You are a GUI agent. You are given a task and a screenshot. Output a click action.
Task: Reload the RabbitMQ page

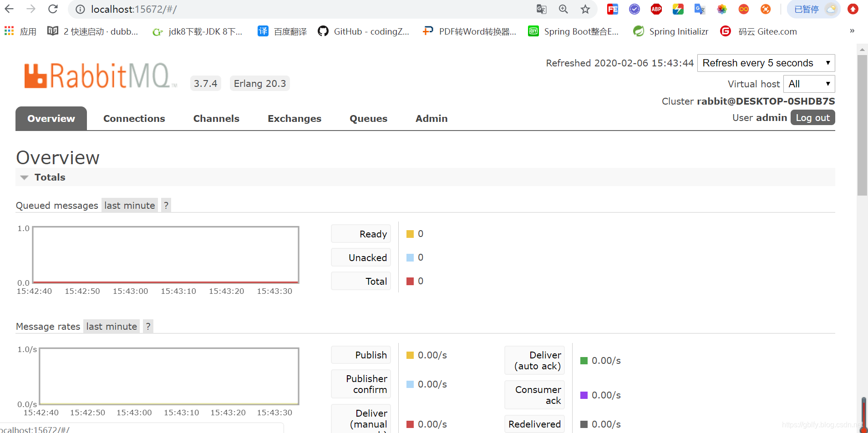click(x=53, y=9)
